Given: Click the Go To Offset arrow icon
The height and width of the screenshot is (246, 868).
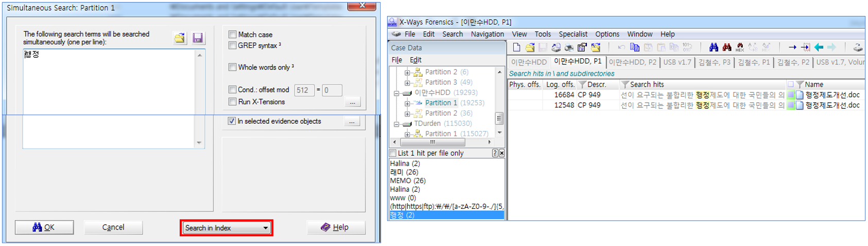Looking at the screenshot, I should [792, 47].
